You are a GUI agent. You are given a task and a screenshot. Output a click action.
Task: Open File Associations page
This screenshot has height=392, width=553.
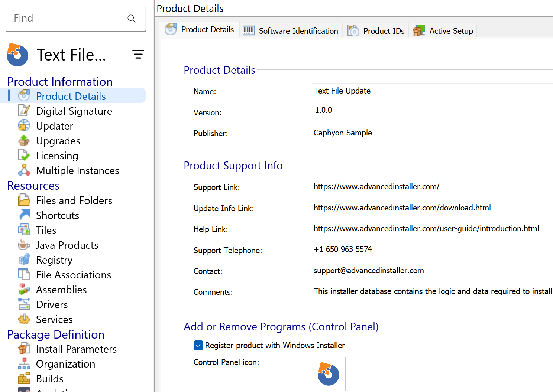pos(74,275)
